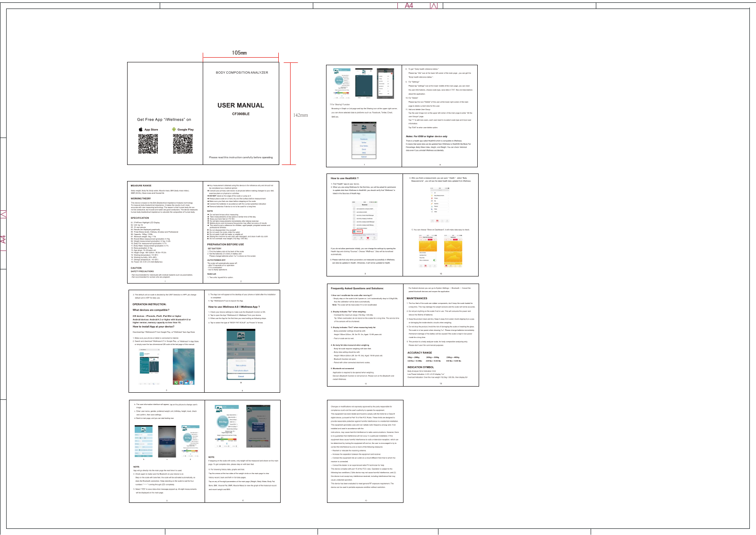Click the "SPECIFICATION" heading

[140, 218]
